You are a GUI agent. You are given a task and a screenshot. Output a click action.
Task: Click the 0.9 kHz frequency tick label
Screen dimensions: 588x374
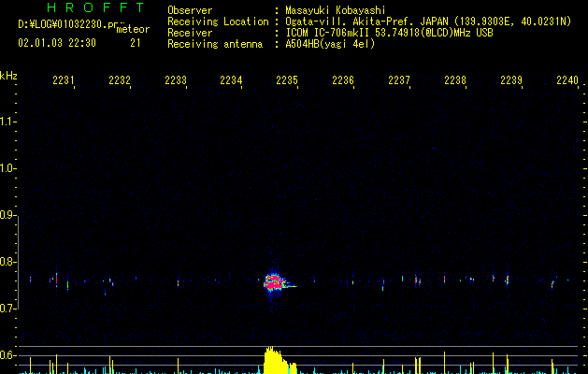click(x=7, y=215)
